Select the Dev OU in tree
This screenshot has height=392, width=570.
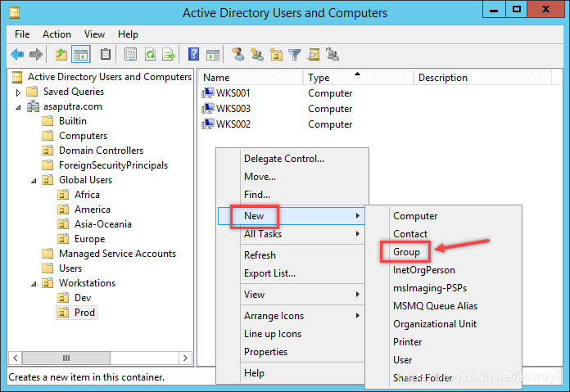point(83,298)
